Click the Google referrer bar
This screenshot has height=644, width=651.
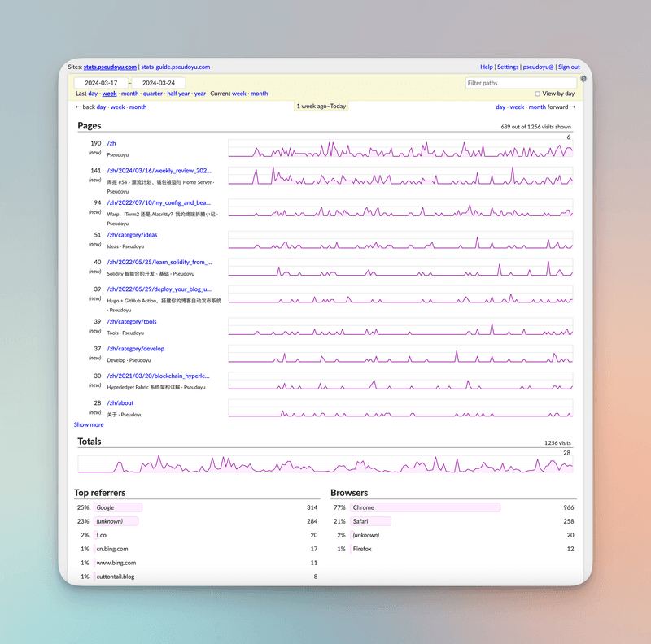click(118, 507)
